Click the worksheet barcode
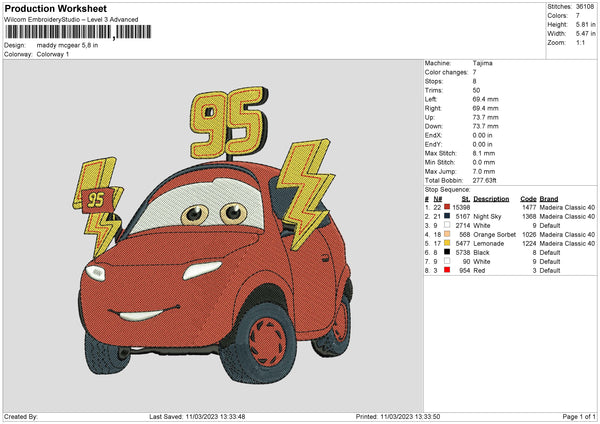 (78, 32)
